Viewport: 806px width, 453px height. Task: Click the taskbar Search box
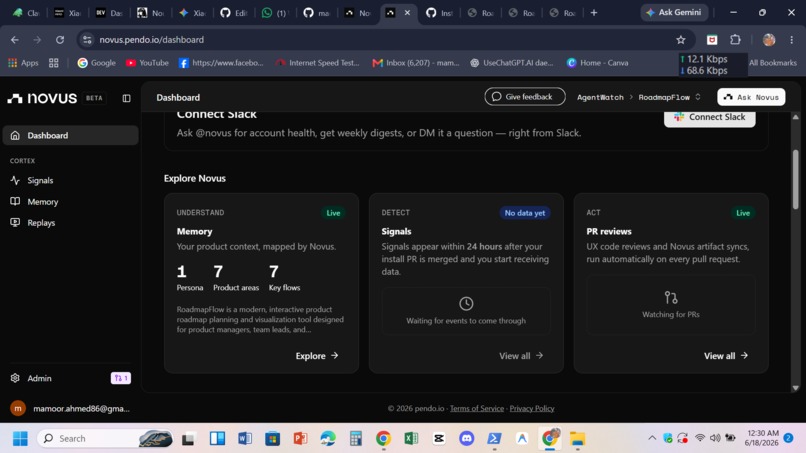click(x=105, y=439)
